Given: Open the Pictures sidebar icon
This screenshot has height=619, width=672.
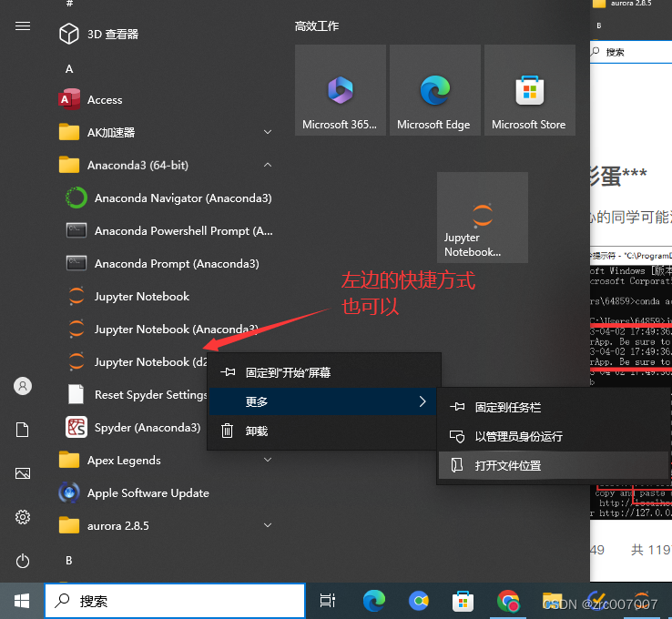Looking at the screenshot, I should (x=23, y=473).
